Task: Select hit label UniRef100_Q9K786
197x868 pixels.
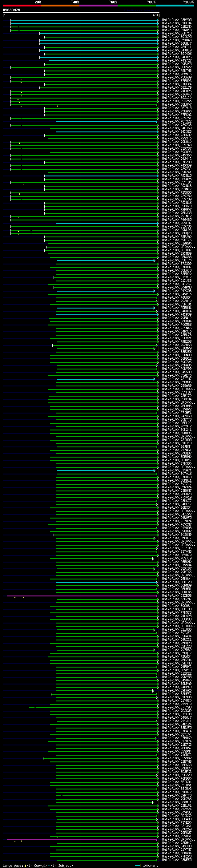Action: (177, 799)
